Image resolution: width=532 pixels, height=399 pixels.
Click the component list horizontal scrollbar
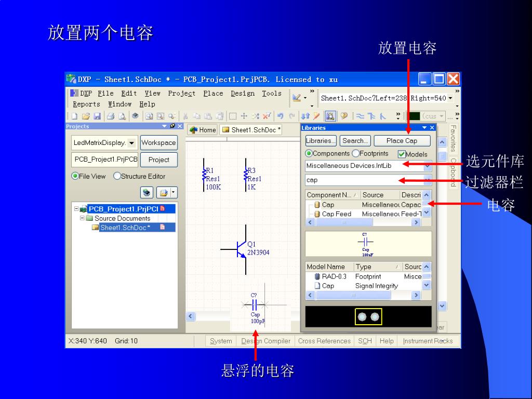tap(363, 222)
